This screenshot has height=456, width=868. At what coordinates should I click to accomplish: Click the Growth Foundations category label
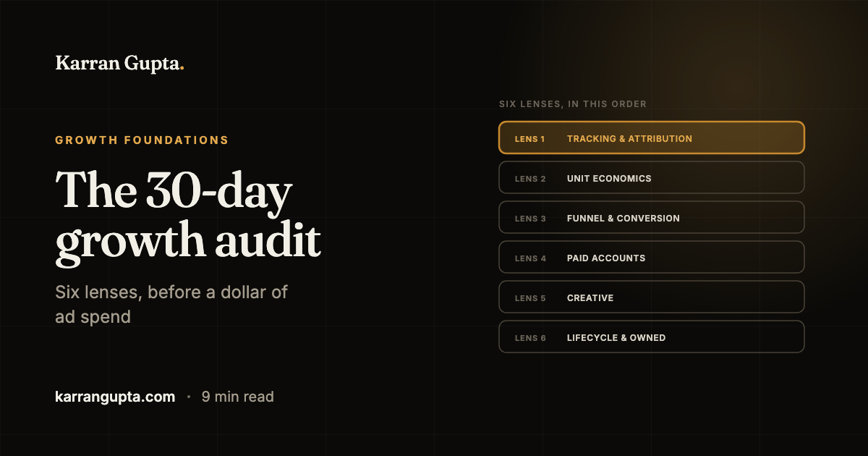[142, 140]
